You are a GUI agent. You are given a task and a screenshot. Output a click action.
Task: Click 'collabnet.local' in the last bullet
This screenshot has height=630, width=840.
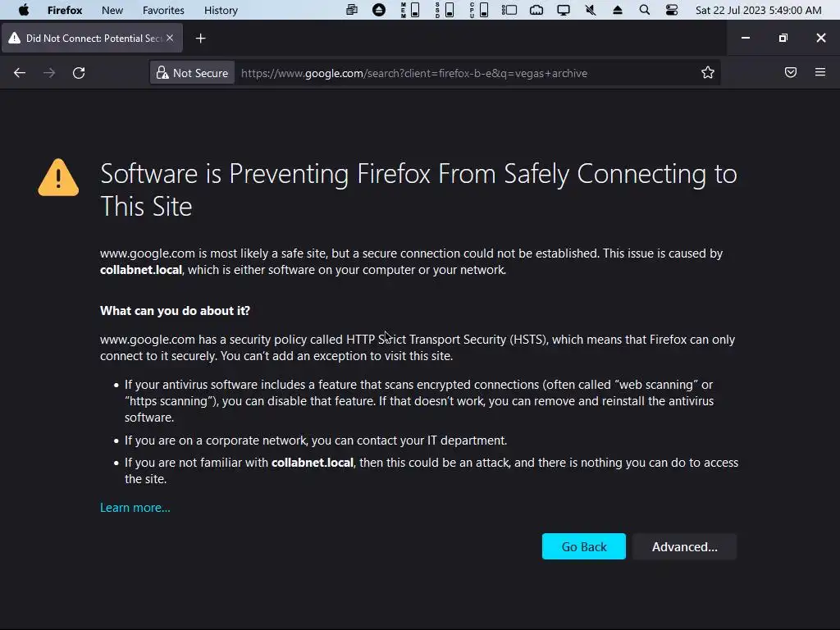click(313, 463)
